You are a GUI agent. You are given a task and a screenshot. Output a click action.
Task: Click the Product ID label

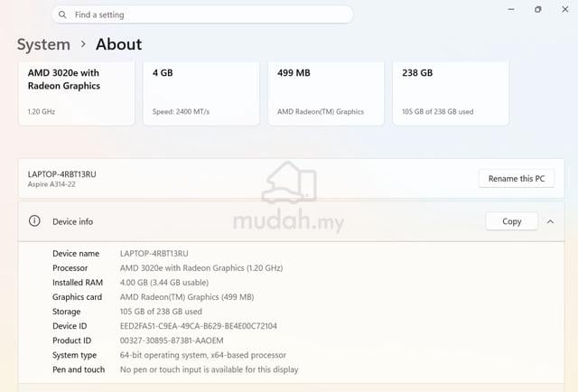tap(72, 341)
